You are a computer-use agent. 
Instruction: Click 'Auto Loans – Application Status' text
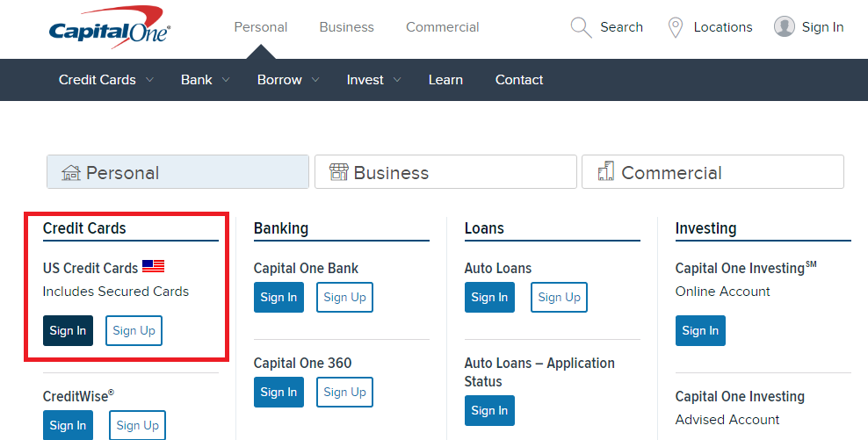[x=539, y=371]
